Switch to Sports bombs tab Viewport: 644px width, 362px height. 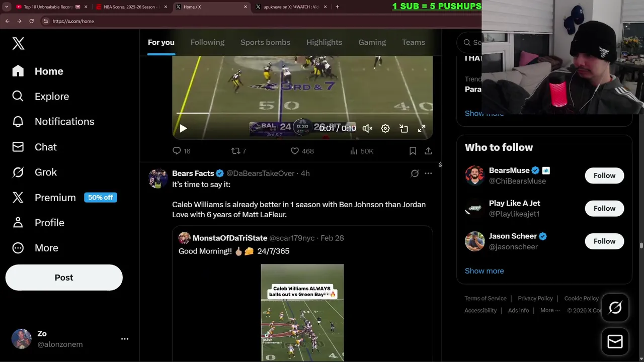click(x=265, y=42)
